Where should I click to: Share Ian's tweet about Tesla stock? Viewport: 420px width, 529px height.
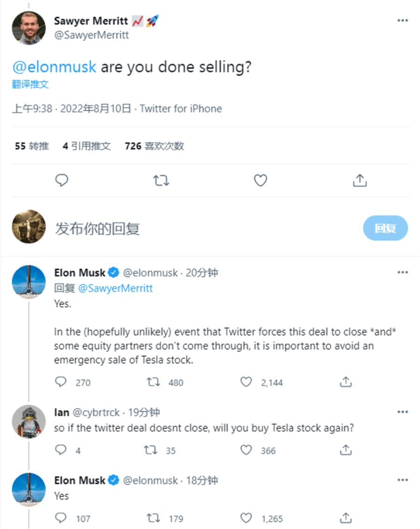[346, 450]
